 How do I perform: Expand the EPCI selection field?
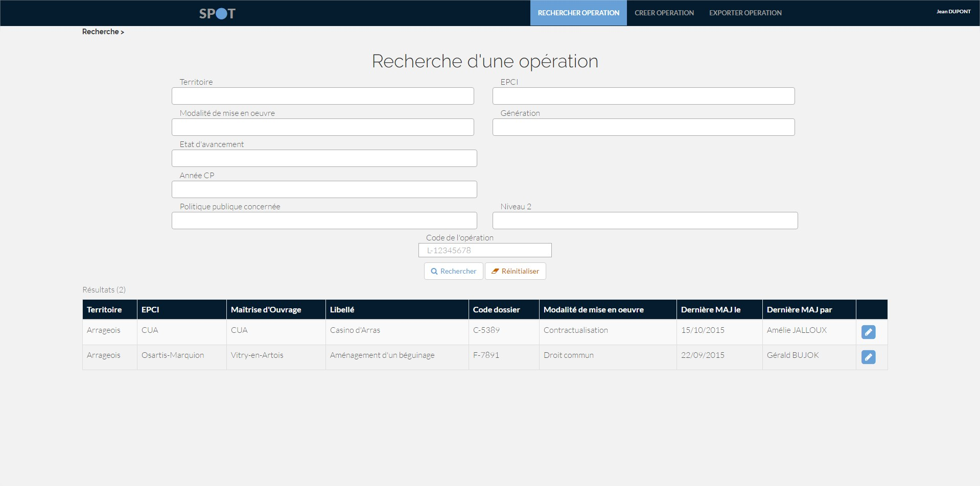[x=643, y=96]
